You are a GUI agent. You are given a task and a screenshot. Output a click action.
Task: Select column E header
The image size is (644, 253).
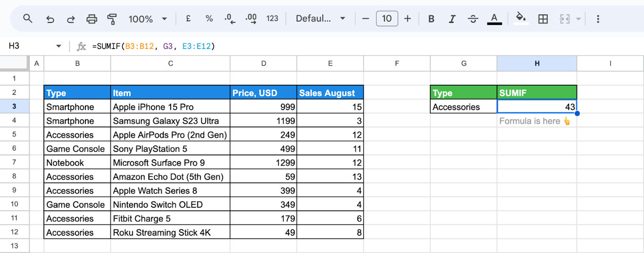(330, 63)
